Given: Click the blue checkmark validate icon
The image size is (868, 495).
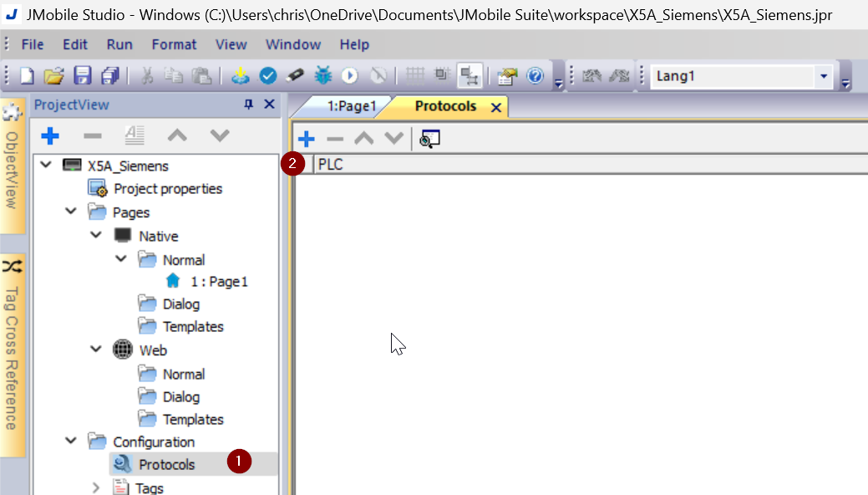Looking at the screenshot, I should [268, 75].
